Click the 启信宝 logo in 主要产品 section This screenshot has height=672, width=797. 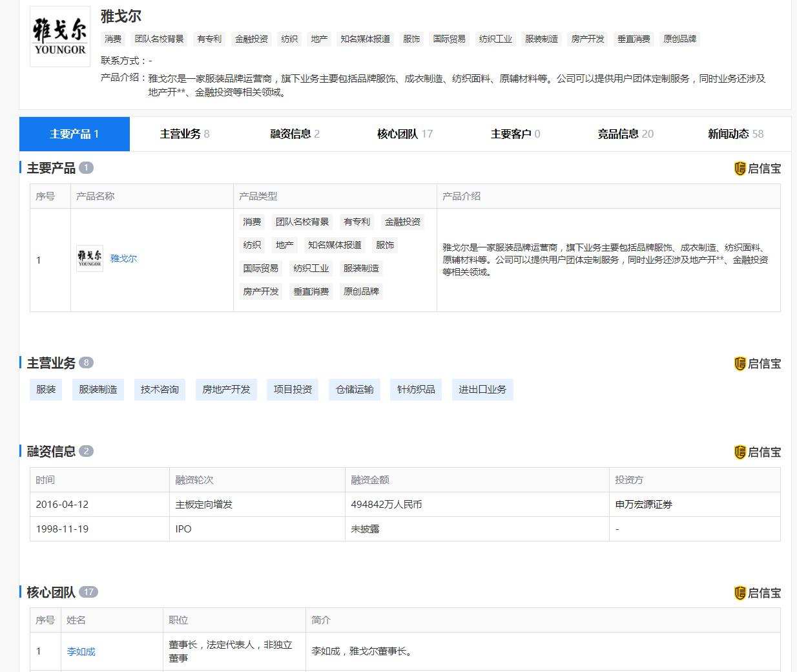(x=758, y=169)
